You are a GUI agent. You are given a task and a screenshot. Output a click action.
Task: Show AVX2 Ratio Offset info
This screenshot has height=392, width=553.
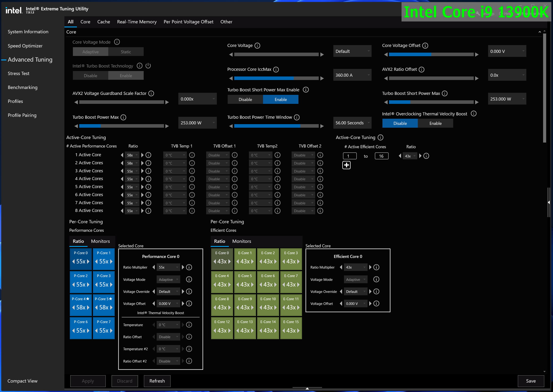point(422,70)
